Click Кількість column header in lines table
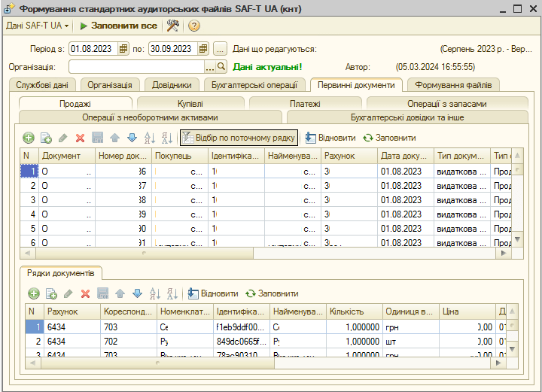The image size is (542, 392). (355, 311)
